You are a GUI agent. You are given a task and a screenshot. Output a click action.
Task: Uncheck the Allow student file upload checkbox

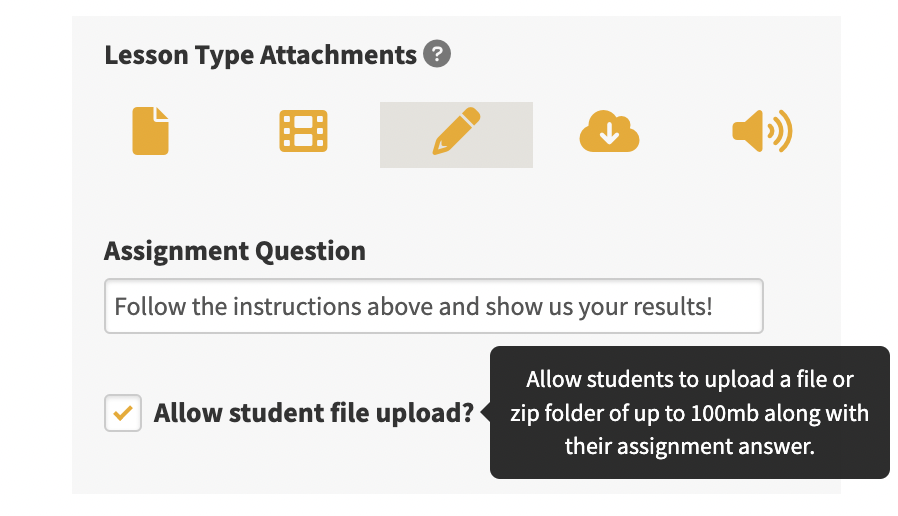(123, 413)
